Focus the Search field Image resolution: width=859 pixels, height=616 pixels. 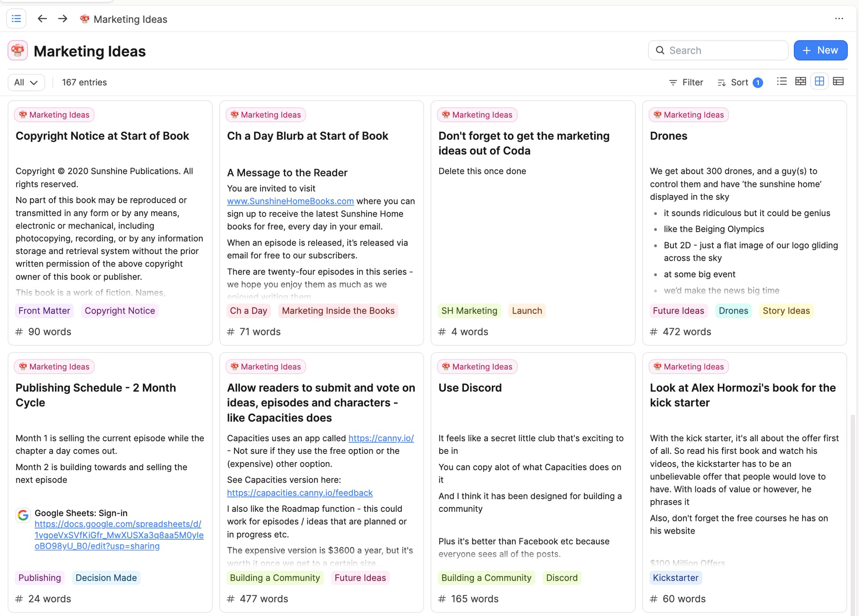718,51
